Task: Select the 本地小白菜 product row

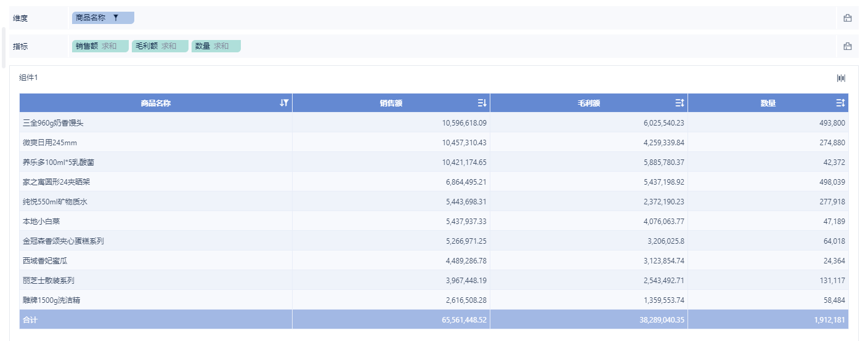Action: click(x=41, y=222)
